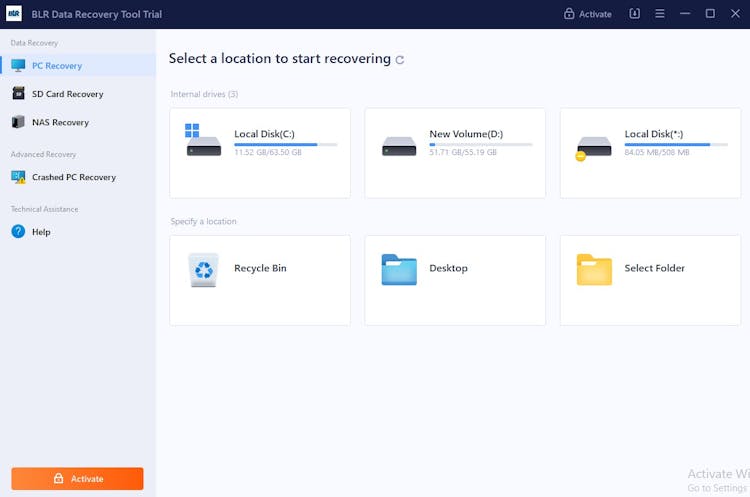Click the Recycle Bin icon
Image resolution: width=750 pixels, height=497 pixels.
point(204,269)
